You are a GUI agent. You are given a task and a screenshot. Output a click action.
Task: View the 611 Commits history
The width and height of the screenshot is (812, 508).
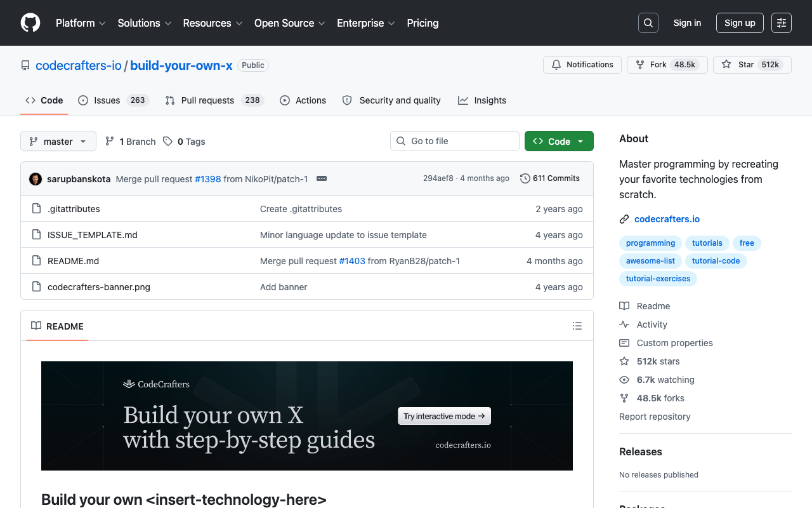[x=550, y=178]
